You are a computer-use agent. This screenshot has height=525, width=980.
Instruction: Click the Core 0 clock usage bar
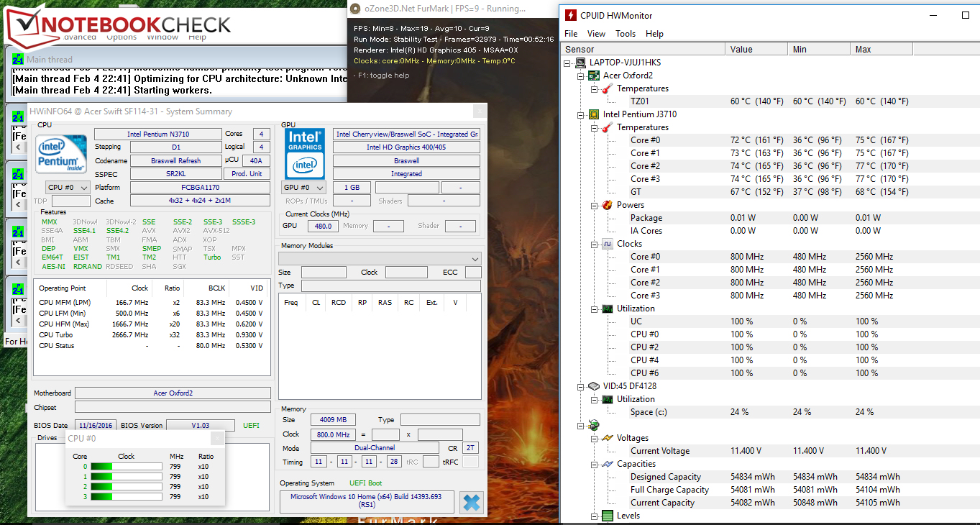click(x=126, y=467)
